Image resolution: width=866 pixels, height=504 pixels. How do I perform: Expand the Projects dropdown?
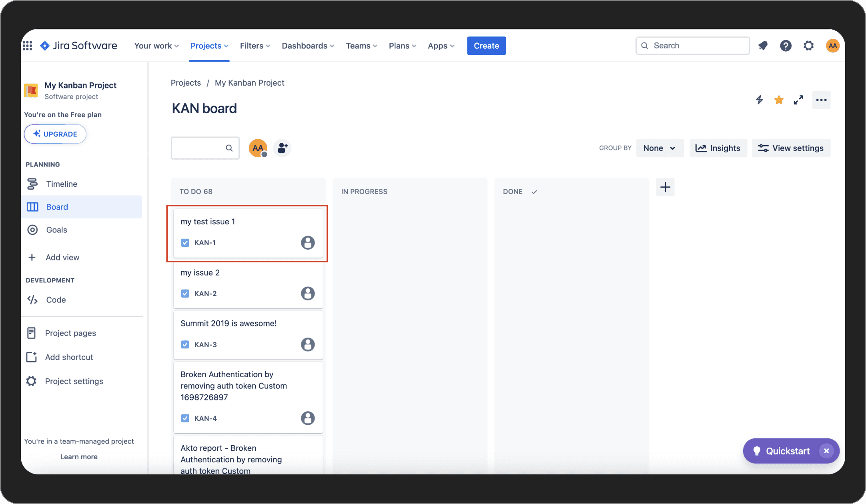coord(209,46)
